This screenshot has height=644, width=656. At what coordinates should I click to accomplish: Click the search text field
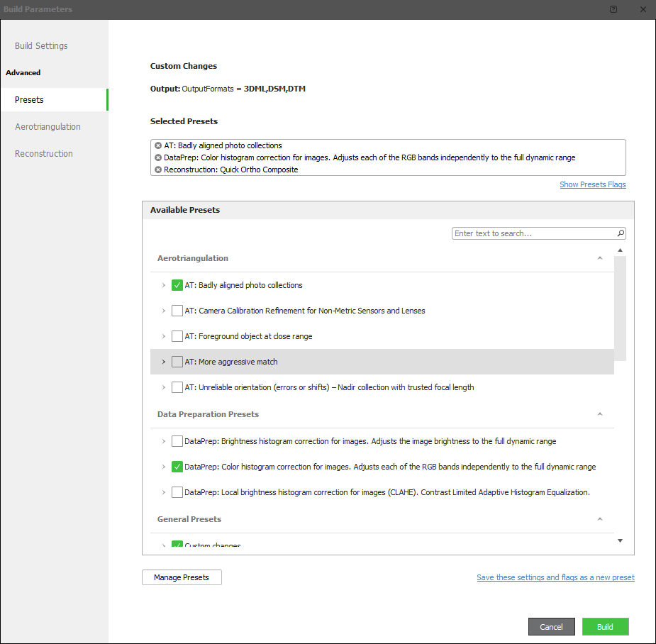tap(532, 233)
